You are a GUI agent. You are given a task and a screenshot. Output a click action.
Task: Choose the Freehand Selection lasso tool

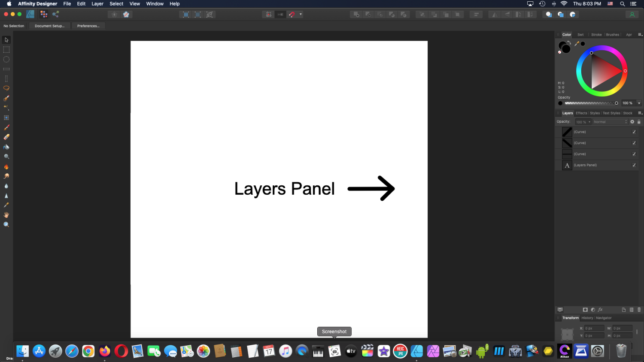click(6, 88)
